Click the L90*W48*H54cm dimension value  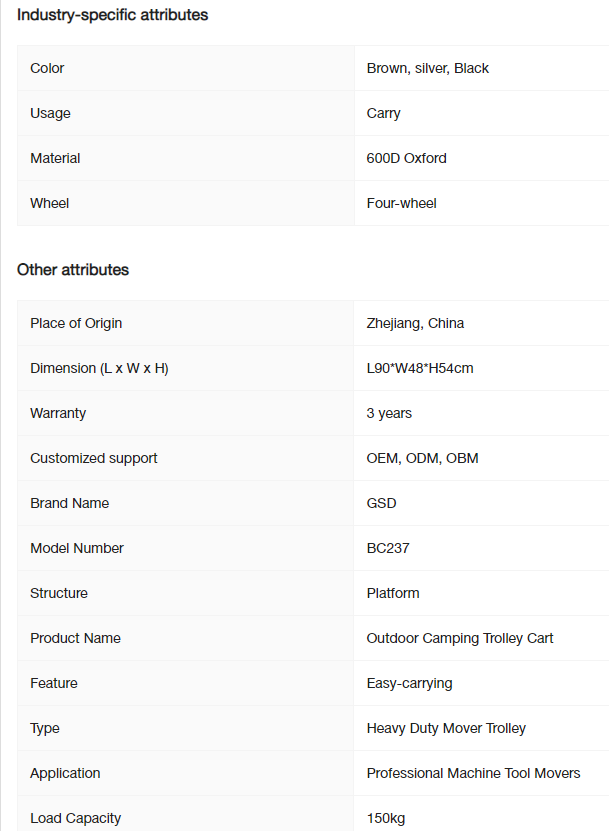[x=420, y=368]
